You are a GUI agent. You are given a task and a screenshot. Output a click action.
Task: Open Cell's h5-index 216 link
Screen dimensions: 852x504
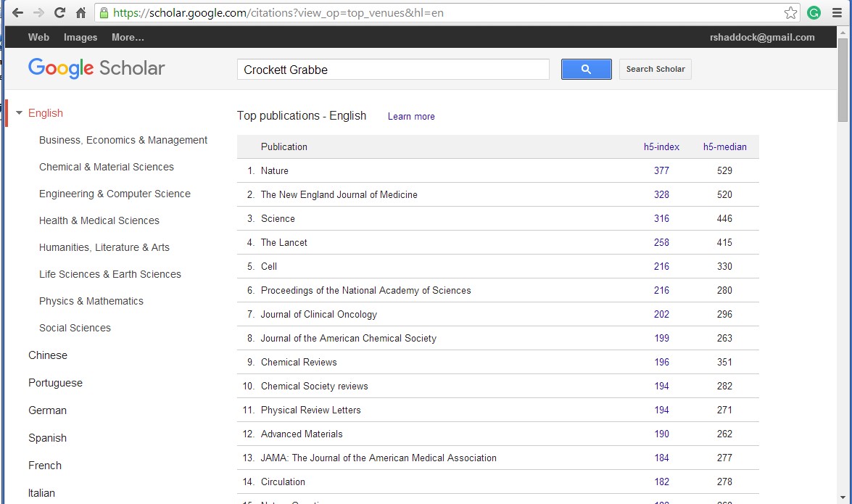[661, 266]
